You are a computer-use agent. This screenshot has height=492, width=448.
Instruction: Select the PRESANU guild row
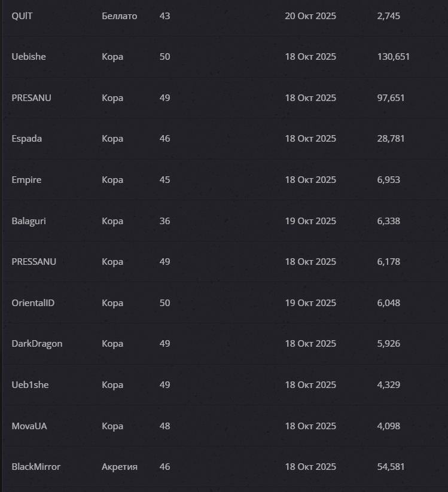click(31, 98)
